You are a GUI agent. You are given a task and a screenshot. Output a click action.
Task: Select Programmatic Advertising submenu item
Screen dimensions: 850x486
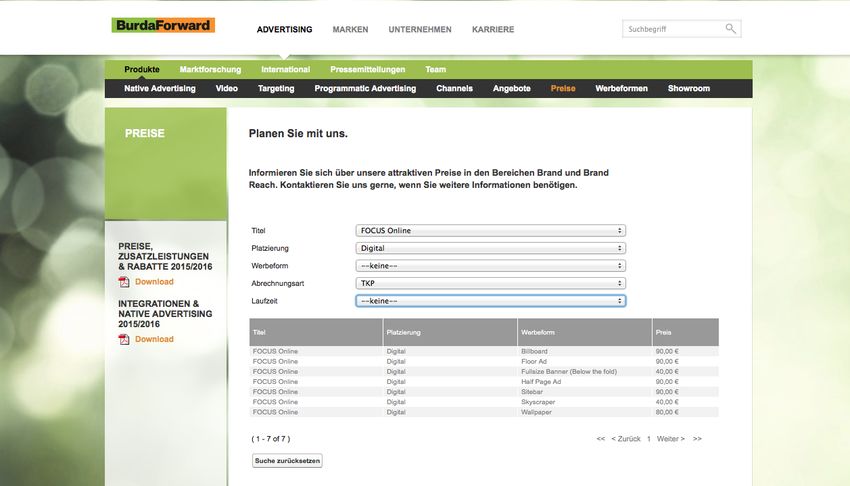365,89
